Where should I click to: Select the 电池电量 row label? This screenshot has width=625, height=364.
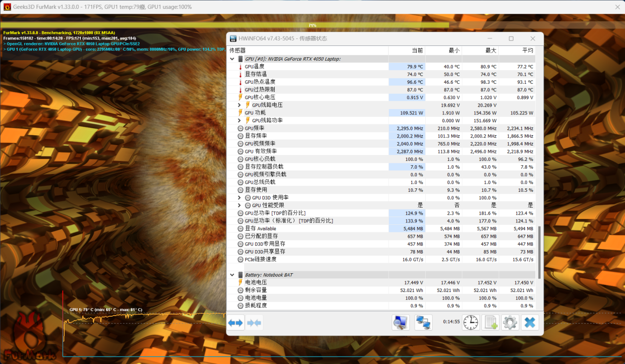coord(256,298)
